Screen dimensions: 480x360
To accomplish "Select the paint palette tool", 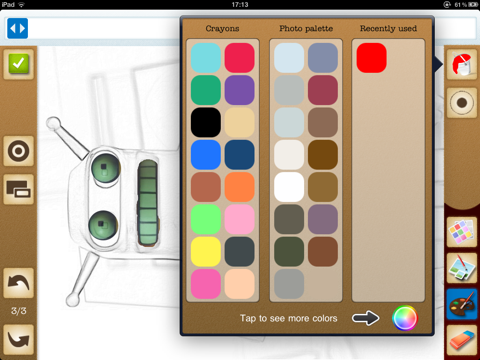I will click(462, 304).
